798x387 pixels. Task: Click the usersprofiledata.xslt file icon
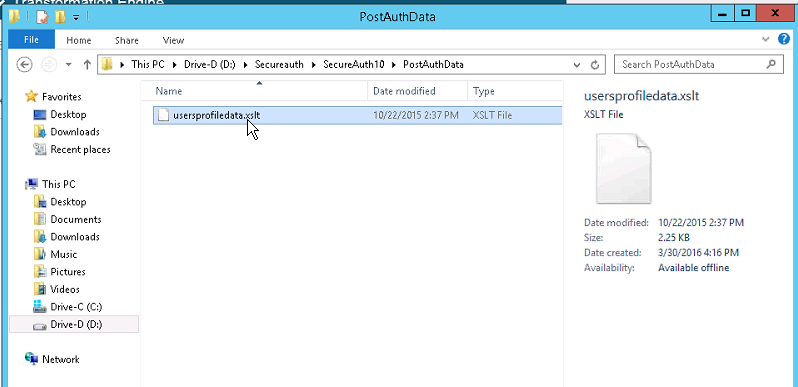click(163, 115)
